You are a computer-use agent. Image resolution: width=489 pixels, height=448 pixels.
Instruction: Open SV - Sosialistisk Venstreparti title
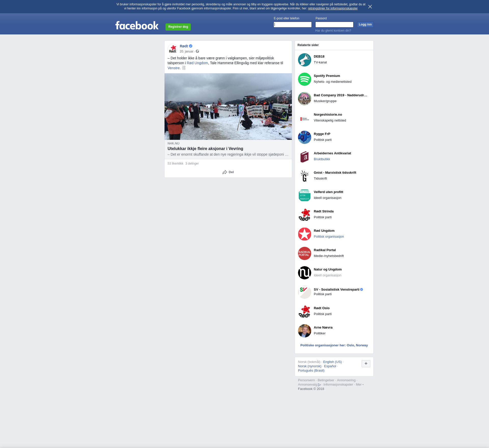point(336,290)
